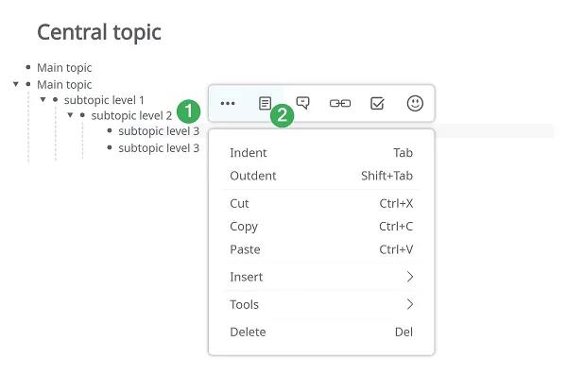
Task: Select Copy in the context menu
Action: [x=321, y=227]
